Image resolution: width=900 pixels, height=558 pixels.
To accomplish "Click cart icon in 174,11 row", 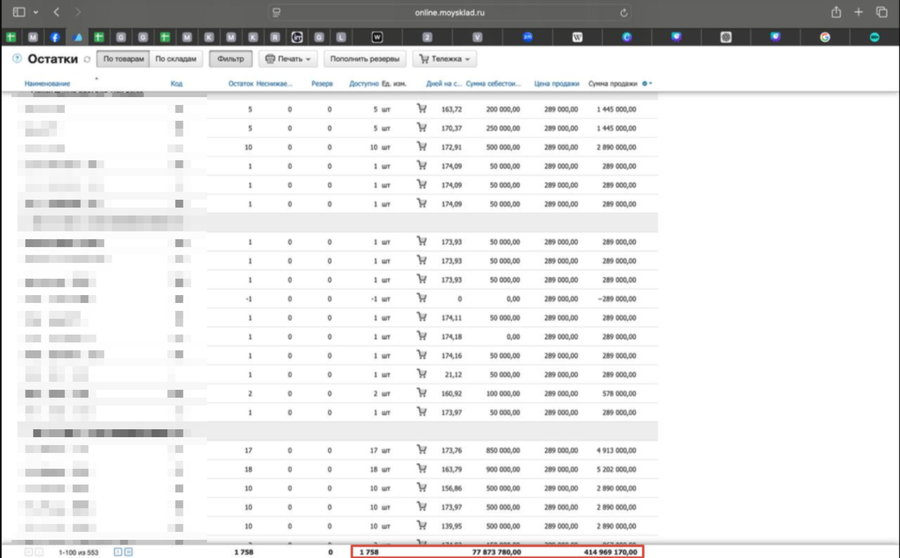I will click(x=422, y=317).
